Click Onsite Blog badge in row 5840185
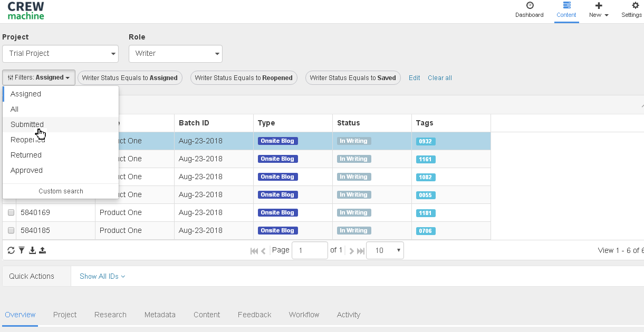The image size is (644, 332). coord(278,230)
